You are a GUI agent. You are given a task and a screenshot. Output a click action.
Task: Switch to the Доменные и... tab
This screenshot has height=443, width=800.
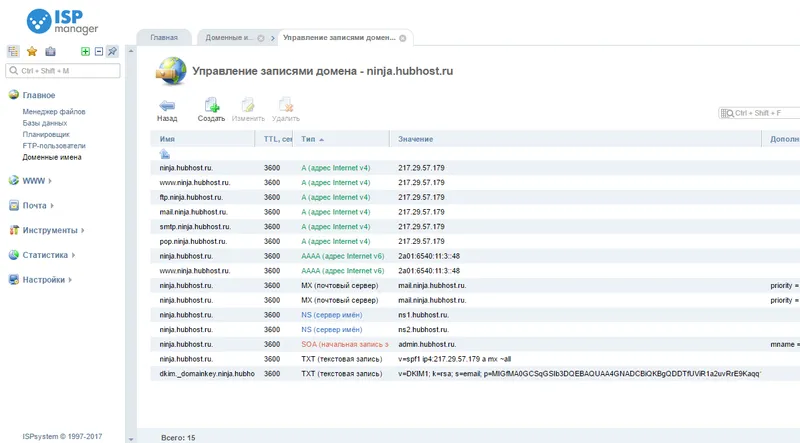coord(229,38)
